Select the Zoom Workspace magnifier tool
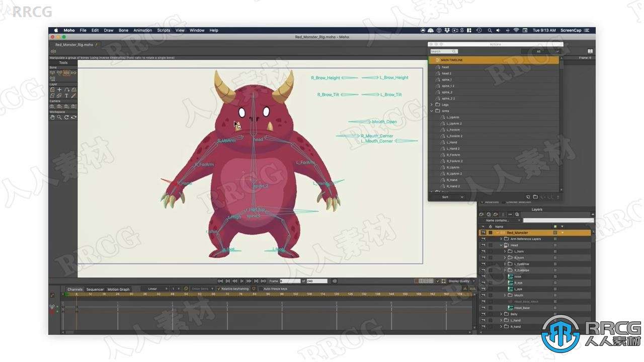Screen dimensions: 644x362 [59, 117]
